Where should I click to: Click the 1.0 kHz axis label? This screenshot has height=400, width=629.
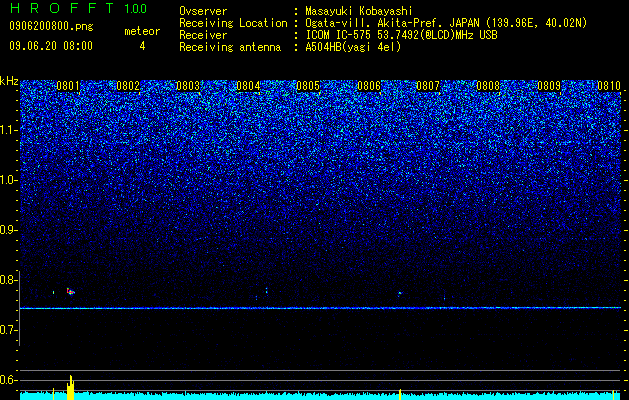(9, 180)
